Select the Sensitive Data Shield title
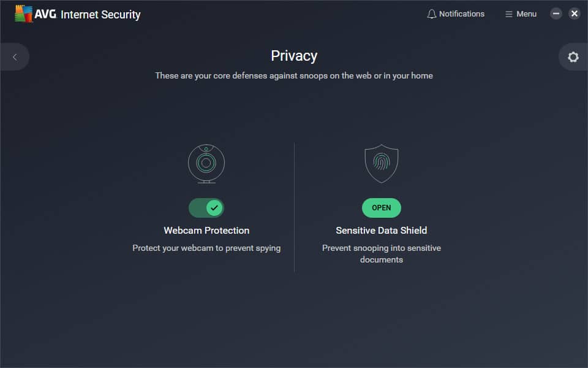The width and height of the screenshot is (588, 368). click(382, 230)
